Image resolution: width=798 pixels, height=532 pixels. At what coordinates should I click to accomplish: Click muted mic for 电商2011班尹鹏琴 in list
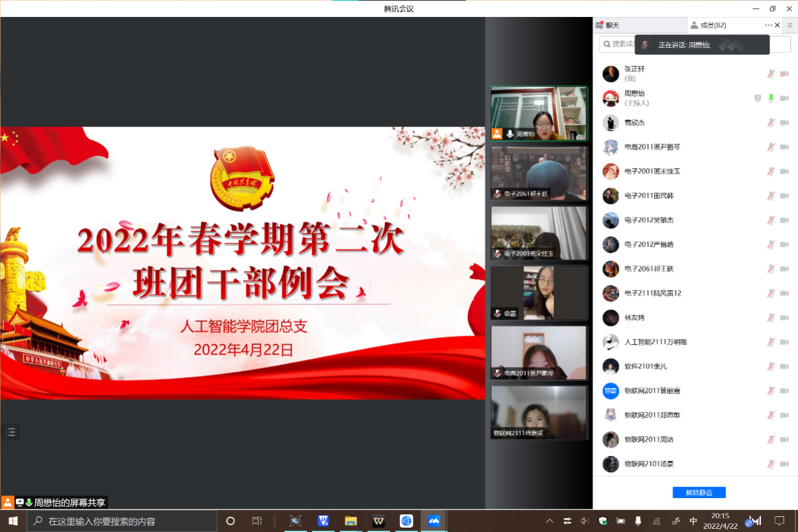point(770,147)
